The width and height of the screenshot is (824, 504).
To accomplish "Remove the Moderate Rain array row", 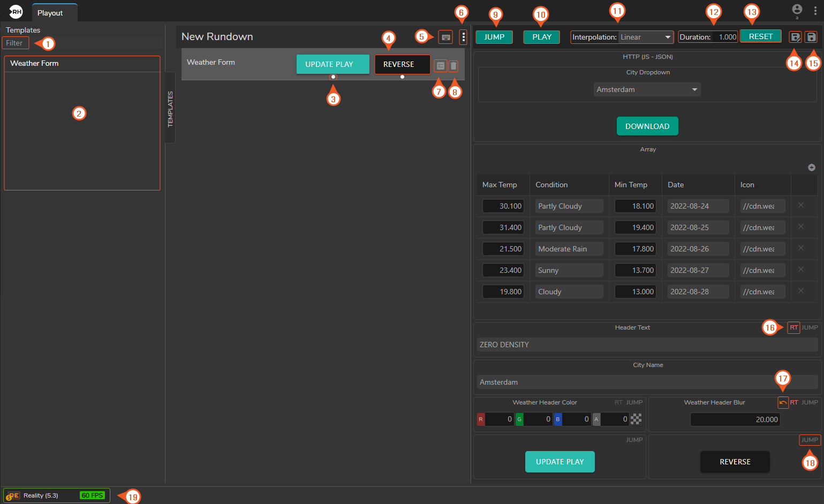I will 801,248.
